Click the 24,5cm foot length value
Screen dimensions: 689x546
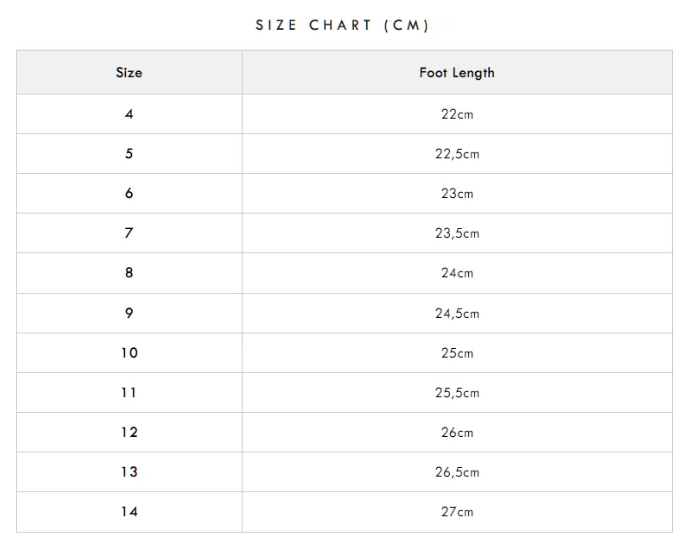pos(457,313)
